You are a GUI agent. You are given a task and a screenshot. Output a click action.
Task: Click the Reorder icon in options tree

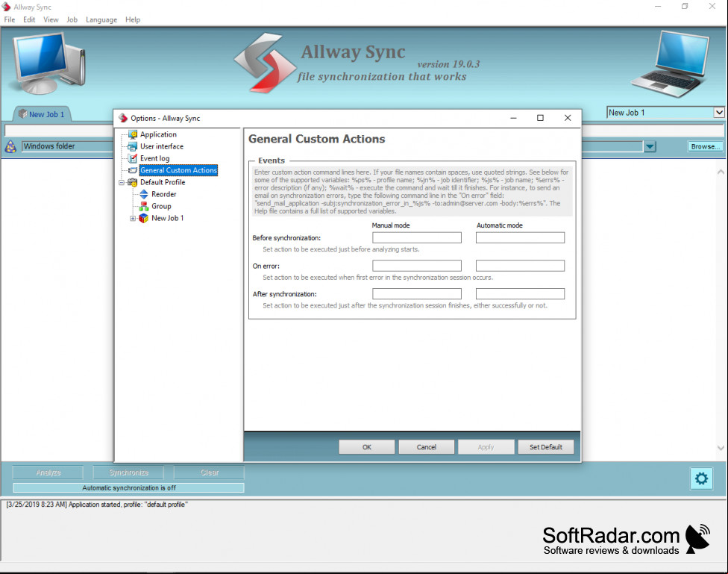[x=144, y=194]
